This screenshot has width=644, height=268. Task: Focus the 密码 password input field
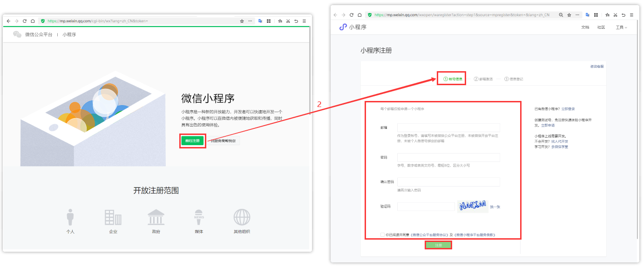tap(448, 157)
